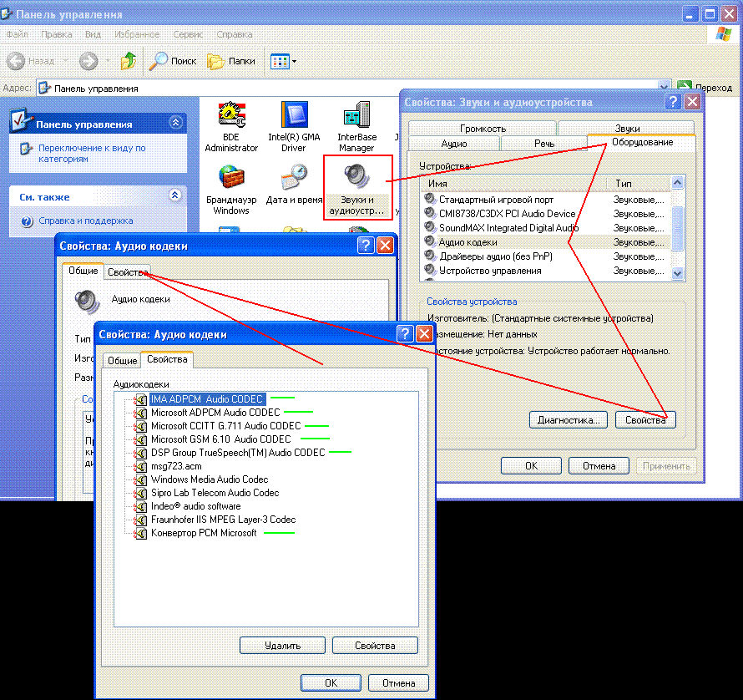The image size is (743, 700).
Task: Open the Вид menu
Action: pyautogui.click(x=93, y=34)
